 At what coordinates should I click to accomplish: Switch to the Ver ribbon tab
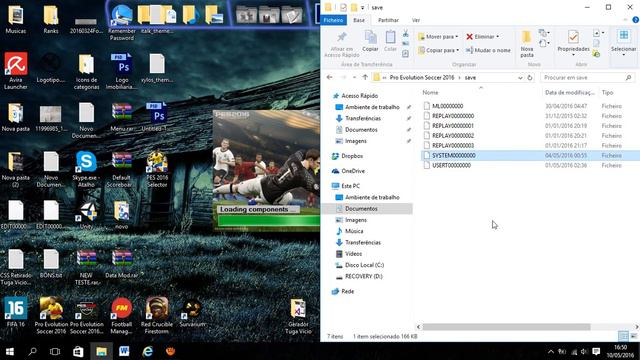point(416,20)
